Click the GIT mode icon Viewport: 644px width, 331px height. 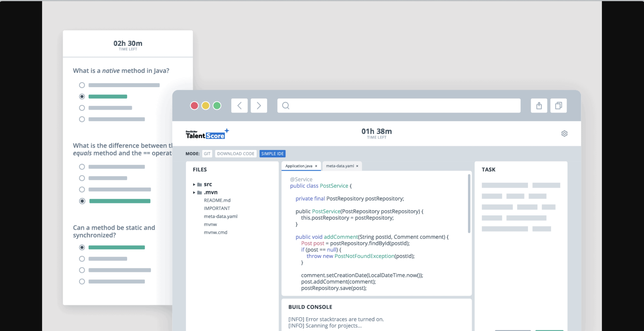207,153
